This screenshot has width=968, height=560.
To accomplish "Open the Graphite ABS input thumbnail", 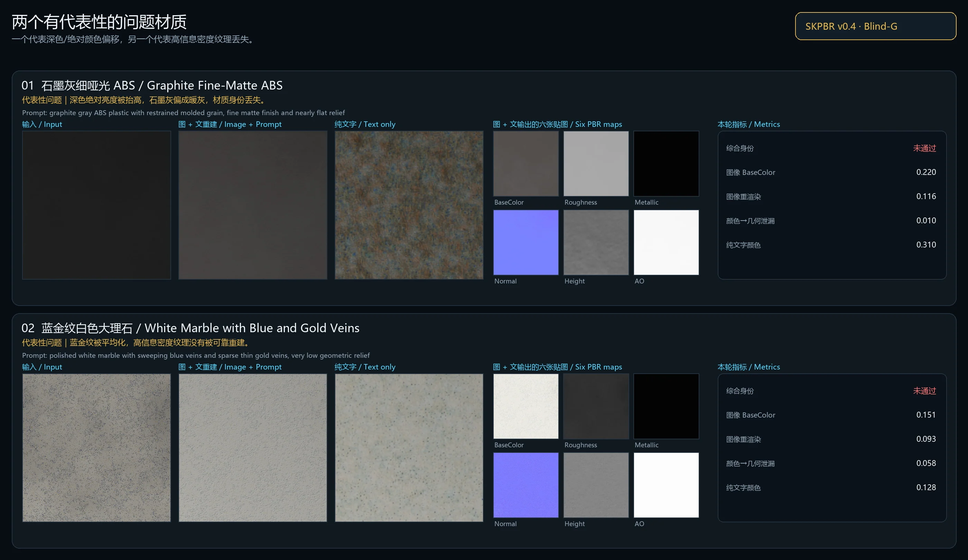I will pos(96,205).
